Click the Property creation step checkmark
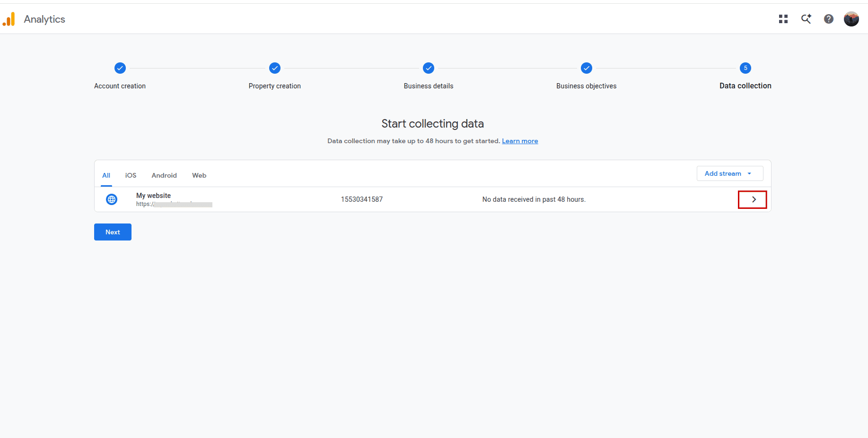Image resolution: width=868 pixels, height=438 pixels. point(275,68)
